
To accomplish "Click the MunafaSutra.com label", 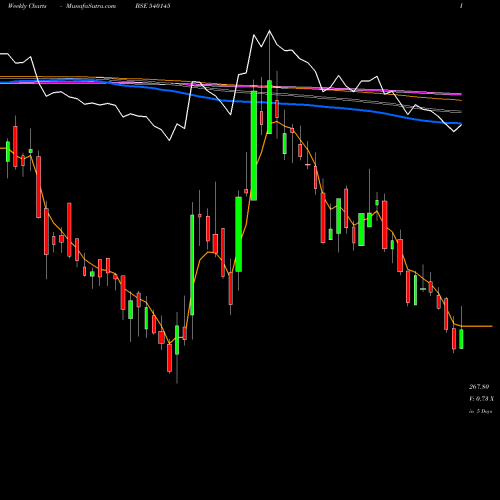I will point(91,6).
